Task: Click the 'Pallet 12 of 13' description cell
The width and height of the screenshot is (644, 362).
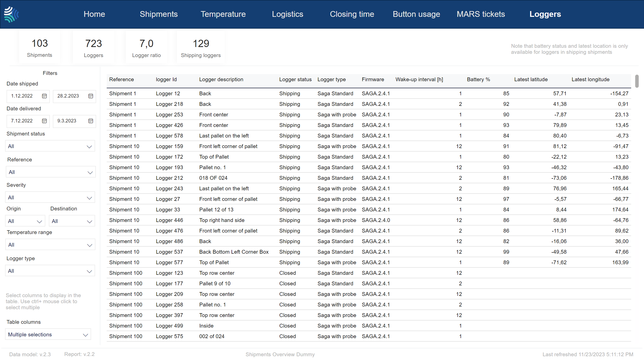Action: point(216,210)
